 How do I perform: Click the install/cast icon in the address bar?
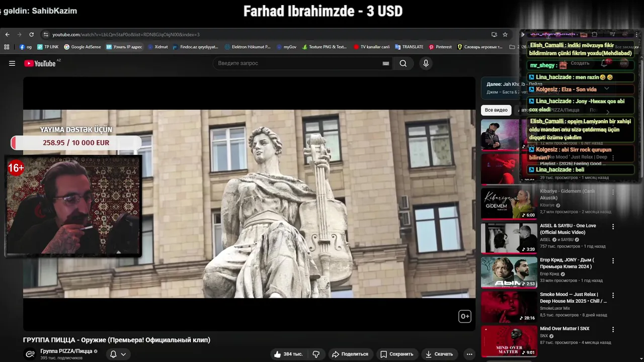point(494,35)
